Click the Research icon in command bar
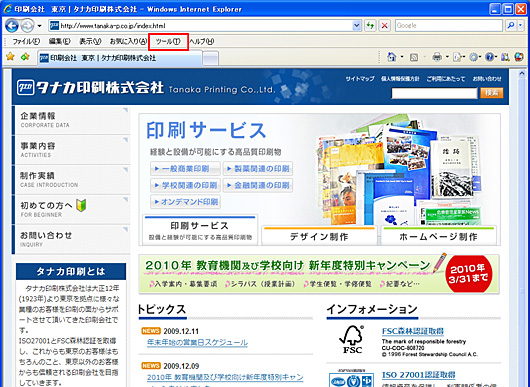This screenshot has height=387, width=530. pos(505,57)
